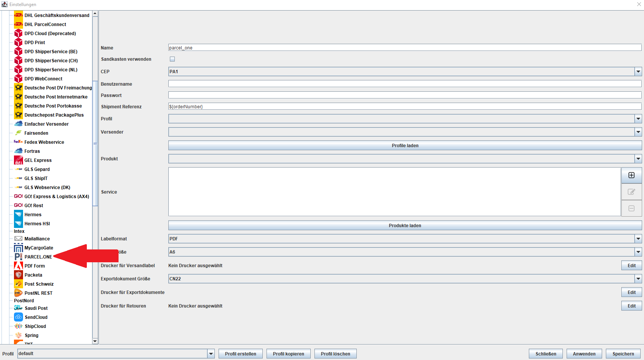This screenshot has width=644, height=360.
Task: Click the Name field containing parcel_one
Action: (405, 48)
